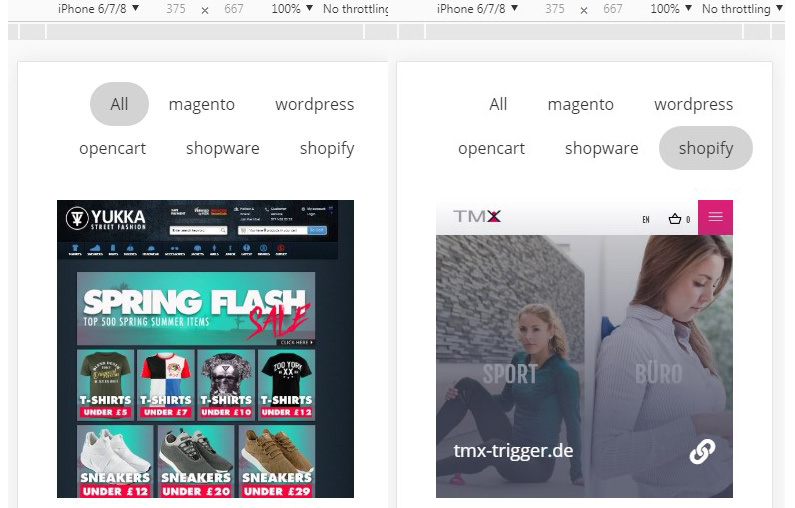Click left pane height field 667

click(x=234, y=9)
